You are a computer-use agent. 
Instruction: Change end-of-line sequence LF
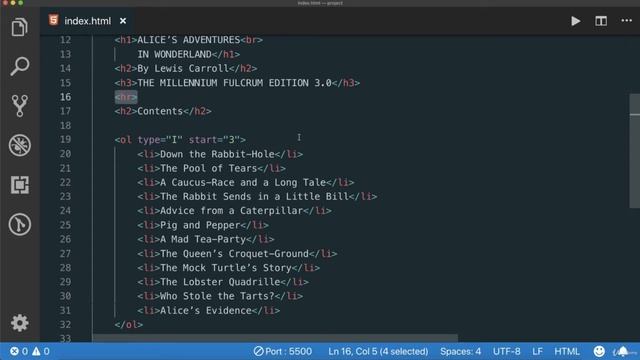point(537,351)
